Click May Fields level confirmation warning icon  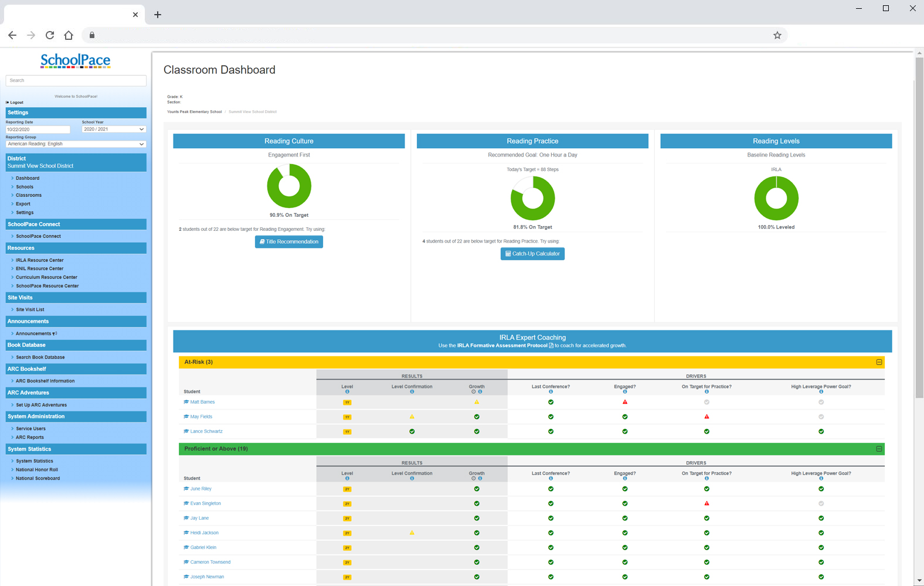(412, 417)
